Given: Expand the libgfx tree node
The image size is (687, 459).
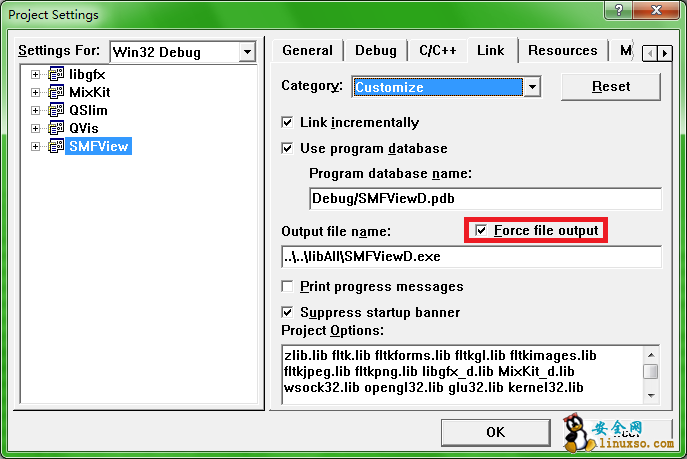Looking at the screenshot, I should click(36, 75).
